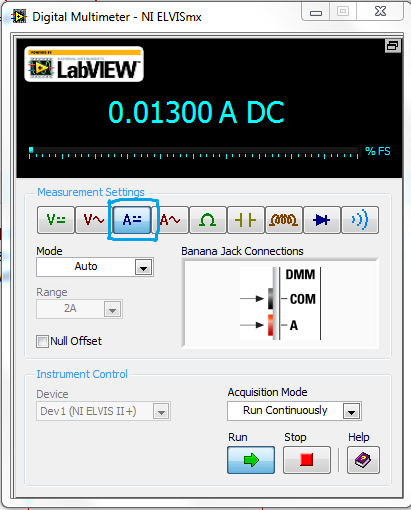Screen dimensions: 411x510
Task: Select continuity (audible) test mode
Action: click(x=360, y=220)
